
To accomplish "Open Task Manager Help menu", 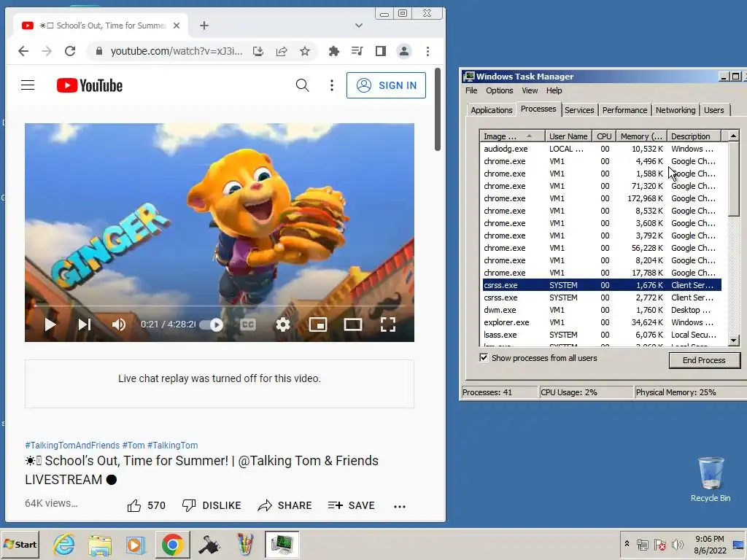I will pyautogui.click(x=554, y=90).
